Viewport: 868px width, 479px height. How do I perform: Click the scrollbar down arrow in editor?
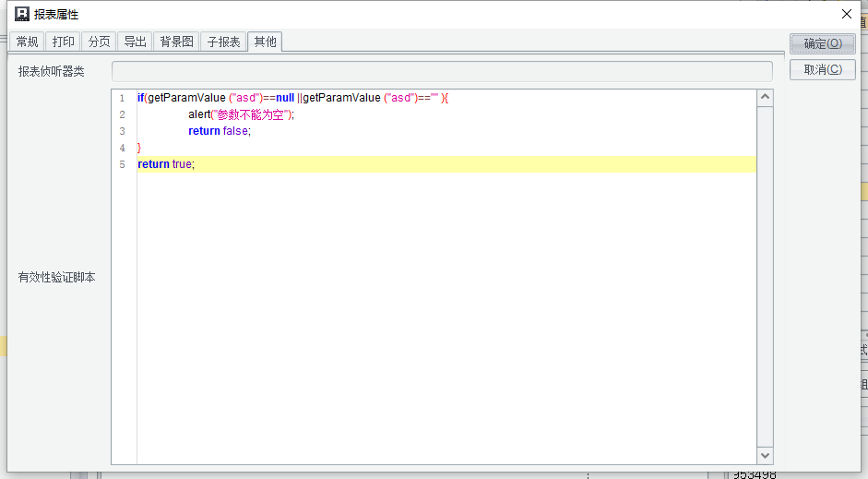pyautogui.click(x=765, y=456)
